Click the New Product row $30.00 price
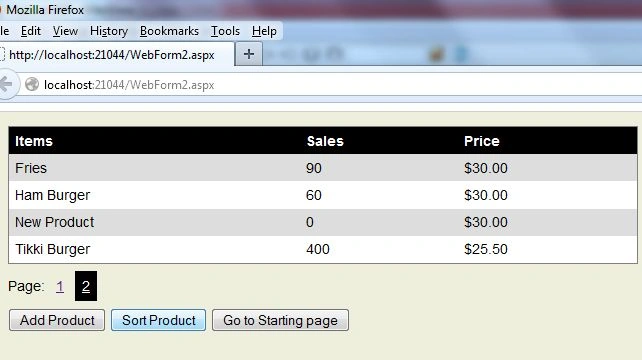The width and height of the screenshot is (642, 360). coord(486,222)
